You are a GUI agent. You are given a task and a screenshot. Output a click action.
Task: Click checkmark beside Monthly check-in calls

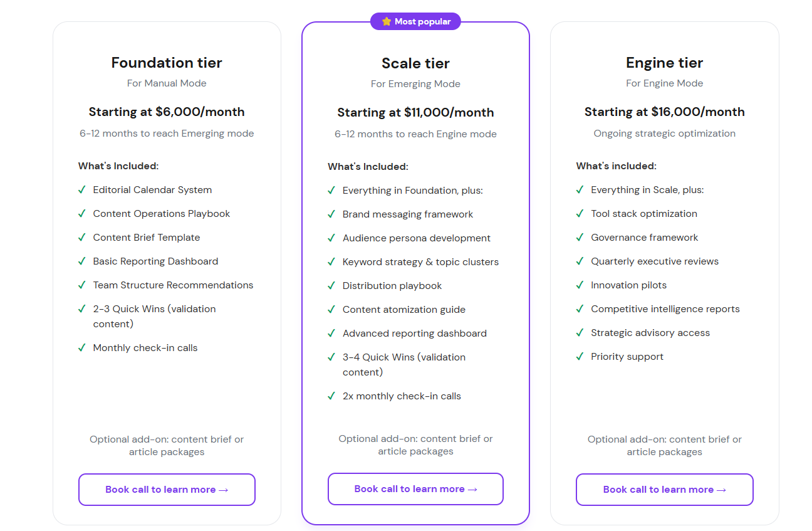pyautogui.click(x=81, y=347)
